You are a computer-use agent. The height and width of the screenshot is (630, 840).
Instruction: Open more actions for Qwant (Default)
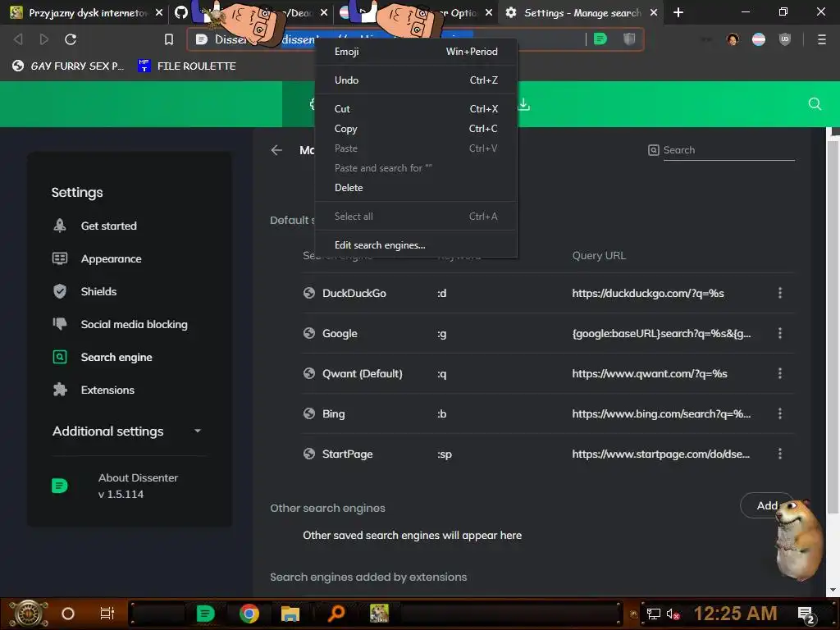coord(779,373)
